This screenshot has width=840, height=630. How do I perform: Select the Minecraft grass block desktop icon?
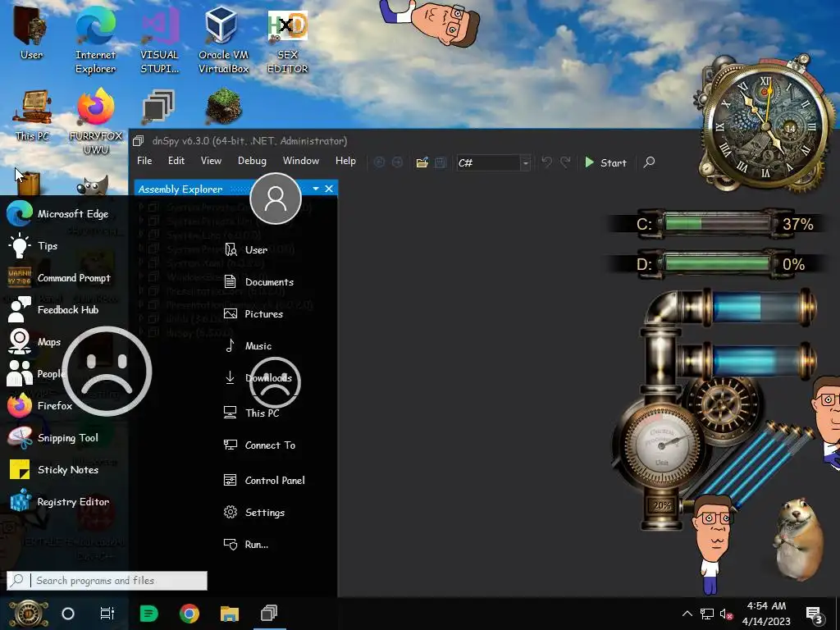click(x=224, y=107)
